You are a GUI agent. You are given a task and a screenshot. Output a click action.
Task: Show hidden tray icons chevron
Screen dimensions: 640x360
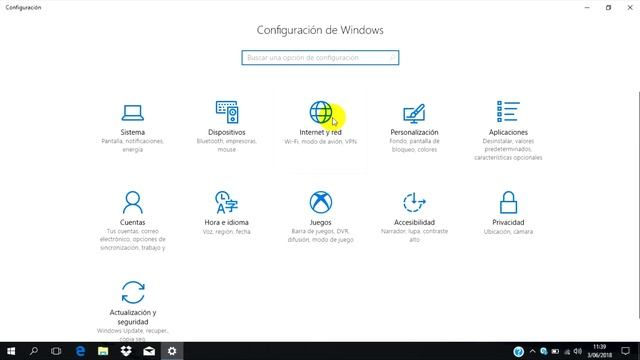click(533, 351)
